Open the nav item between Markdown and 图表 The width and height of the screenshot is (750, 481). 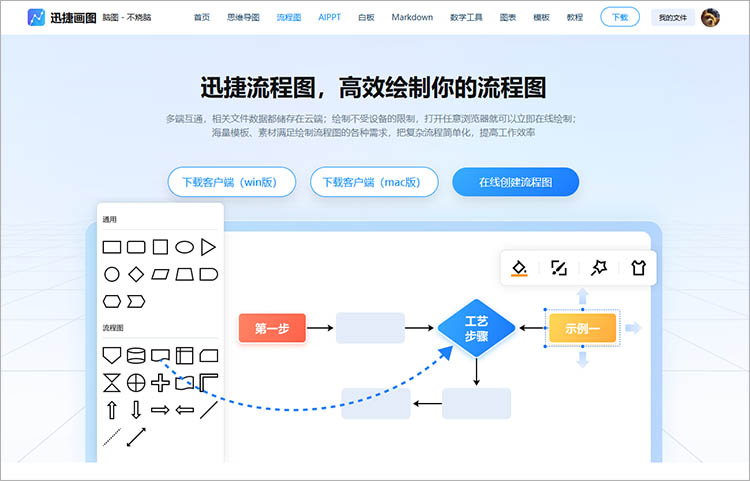coord(466,17)
